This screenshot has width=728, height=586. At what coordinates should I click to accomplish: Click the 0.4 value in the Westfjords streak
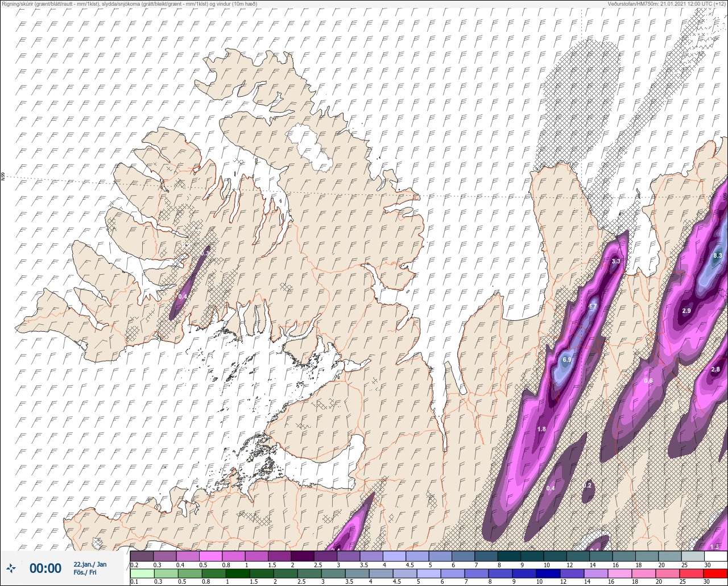point(183,296)
